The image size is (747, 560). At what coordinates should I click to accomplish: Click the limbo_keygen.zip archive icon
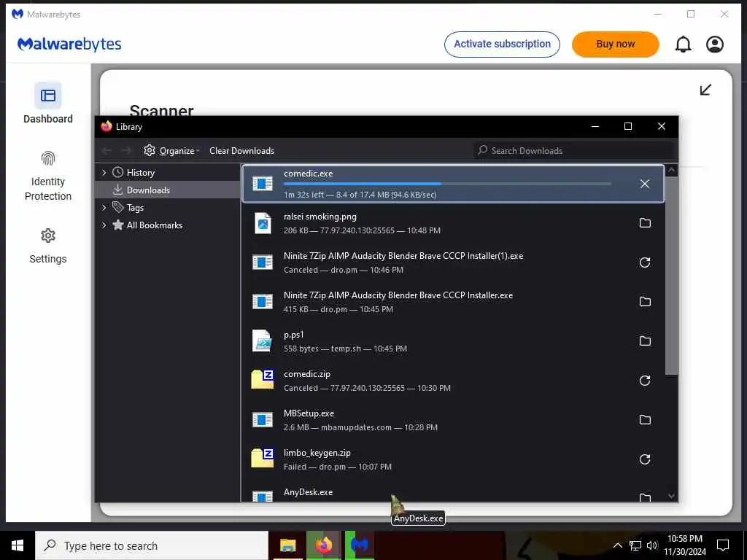(263, 458)
